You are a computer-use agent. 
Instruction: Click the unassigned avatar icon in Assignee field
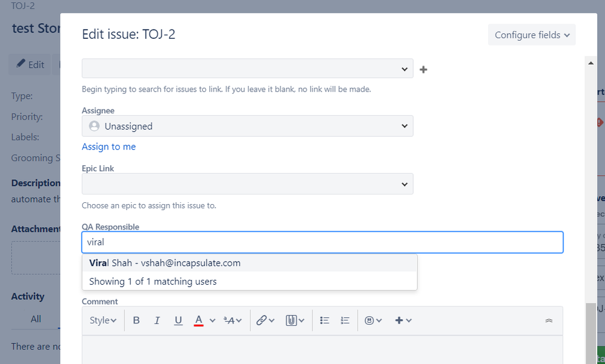coord(94,126)
